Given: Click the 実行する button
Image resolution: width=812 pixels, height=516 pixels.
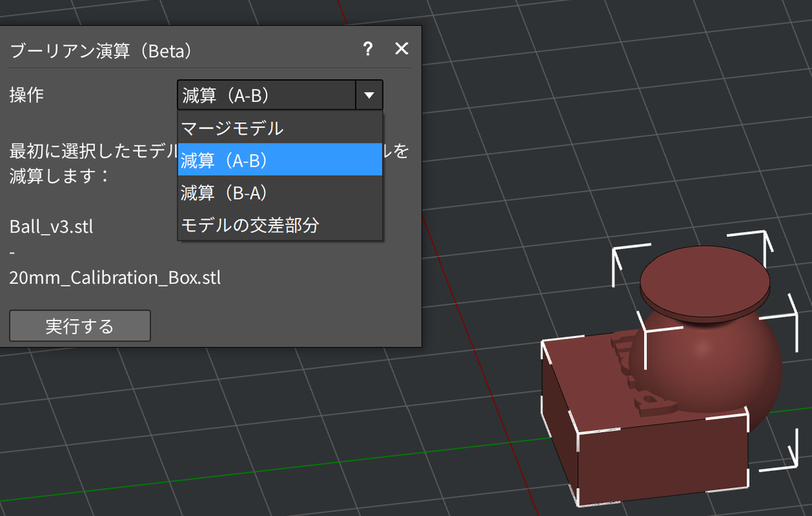Looking at the screenshot, I should click(x=80, y=326).
